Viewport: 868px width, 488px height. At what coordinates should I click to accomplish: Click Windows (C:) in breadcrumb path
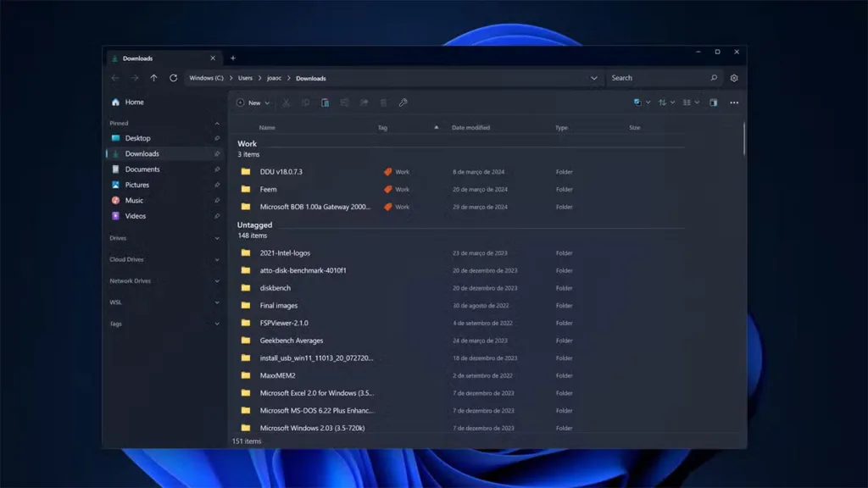(207, 78)
